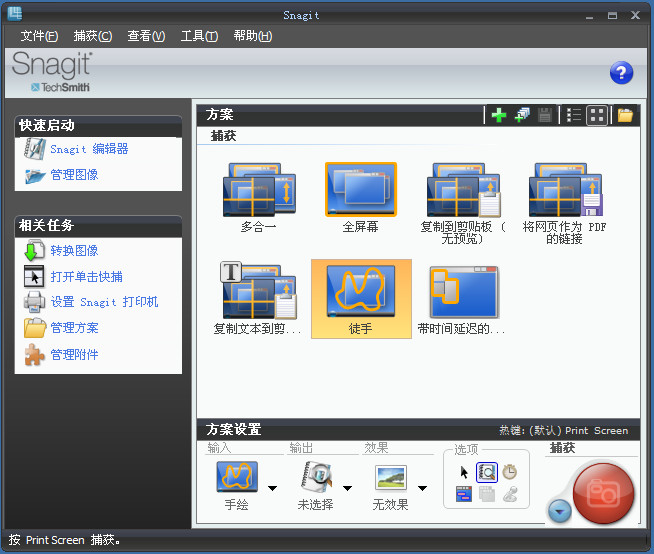Image resolution: width=654 pixels, height=554 pixels.
Task: Open the 捕获(C) menu
Action: [x=93, y=36]
